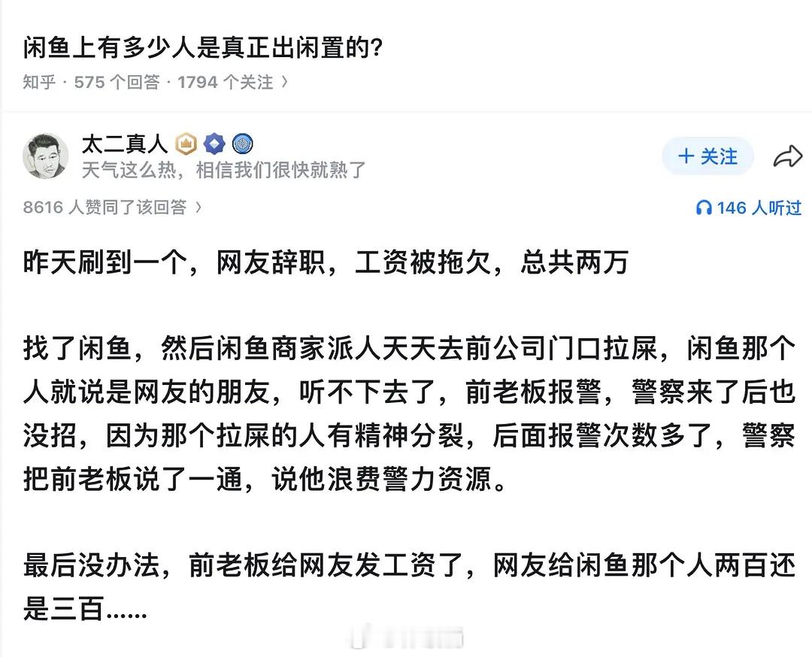
Task: Open the author's avatar photo
Action: (x=46, y=154)
